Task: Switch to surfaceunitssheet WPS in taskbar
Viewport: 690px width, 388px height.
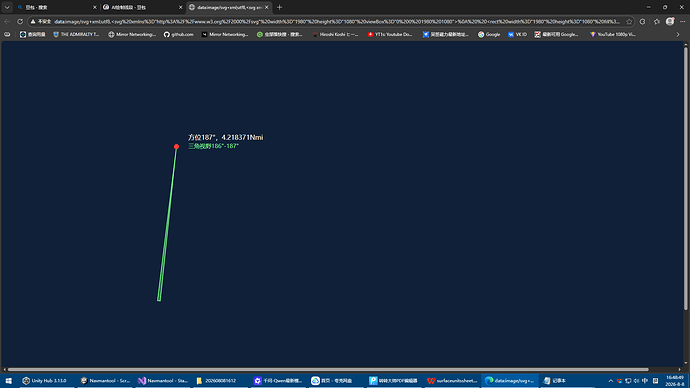Action: click(452, 381)
